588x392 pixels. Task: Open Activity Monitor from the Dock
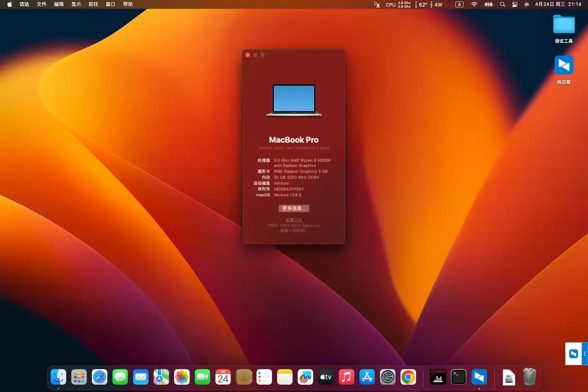click(x=437, y=377)
